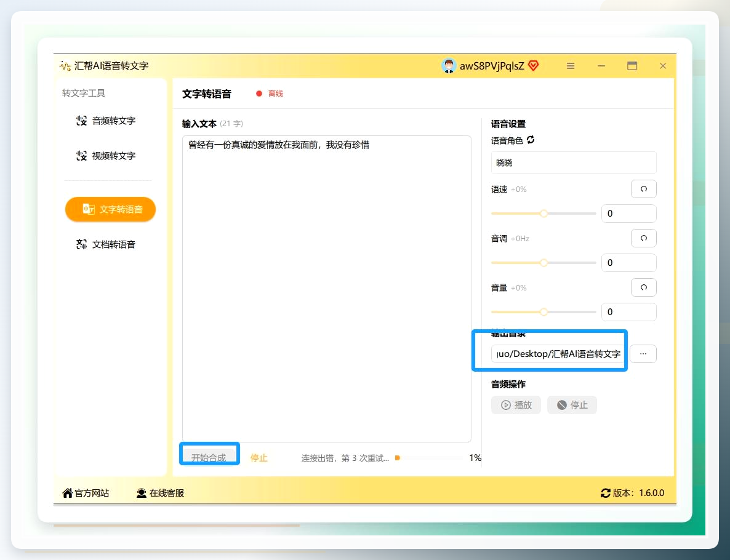Open 在线客服 link in footer

[160, 493]
